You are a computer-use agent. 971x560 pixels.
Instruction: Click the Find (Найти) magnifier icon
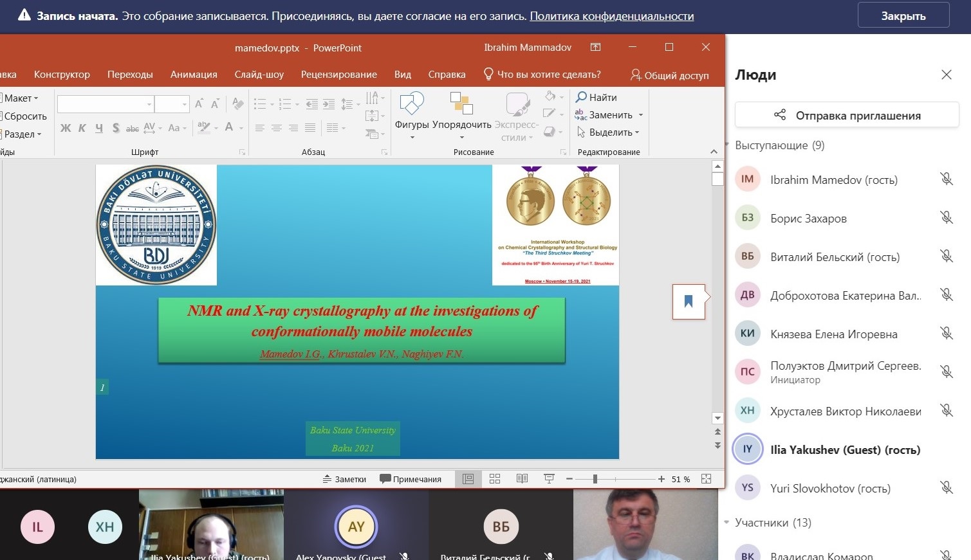581,97
